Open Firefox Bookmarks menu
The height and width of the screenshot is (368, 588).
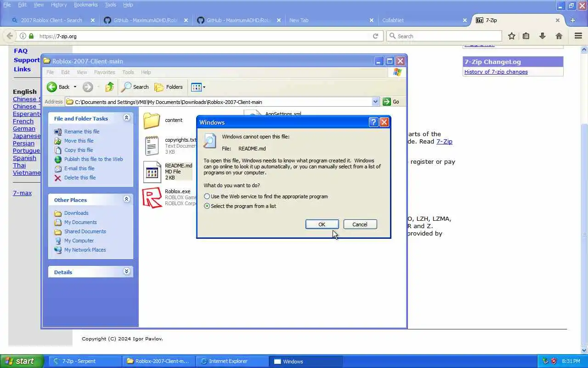click(85, 5)
